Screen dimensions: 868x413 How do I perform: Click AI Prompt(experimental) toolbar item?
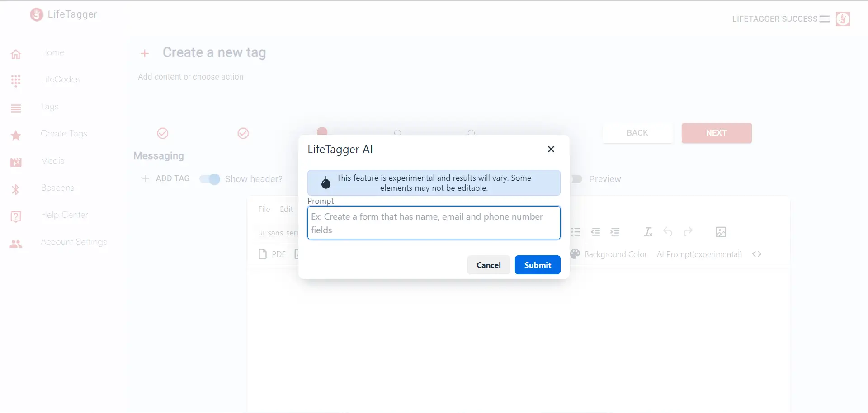click(x=699, y=254)
